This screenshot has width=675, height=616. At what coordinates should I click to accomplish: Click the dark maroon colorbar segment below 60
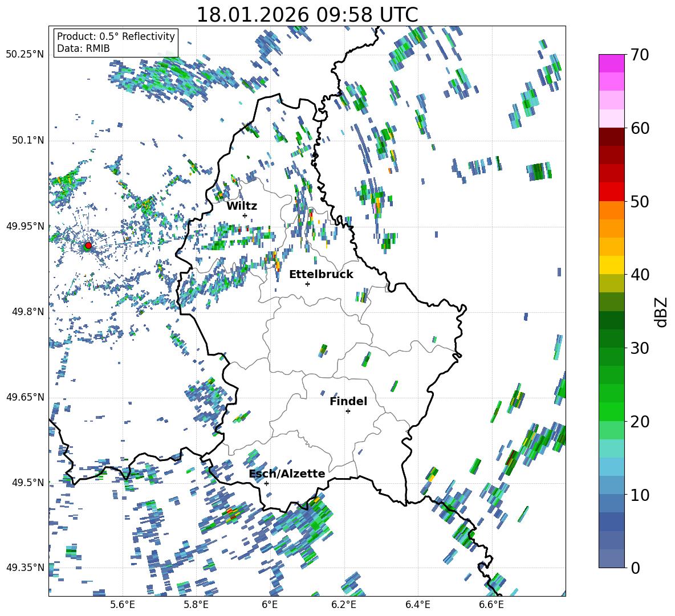611,137
